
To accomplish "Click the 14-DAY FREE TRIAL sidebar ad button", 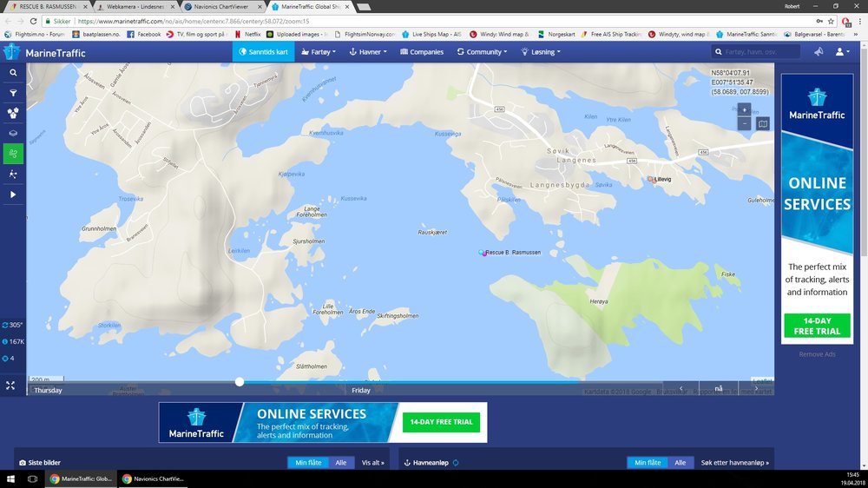I will [x=817, y=326].
